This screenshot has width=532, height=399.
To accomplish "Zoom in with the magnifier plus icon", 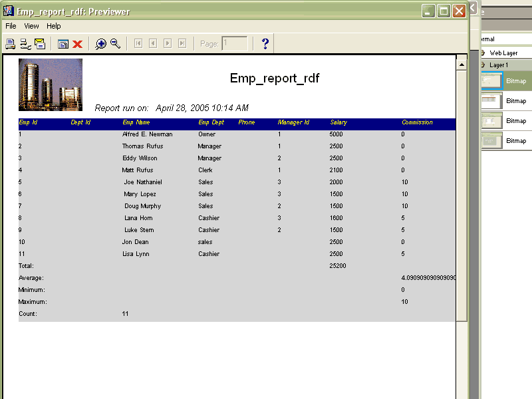I will [101, 44].
